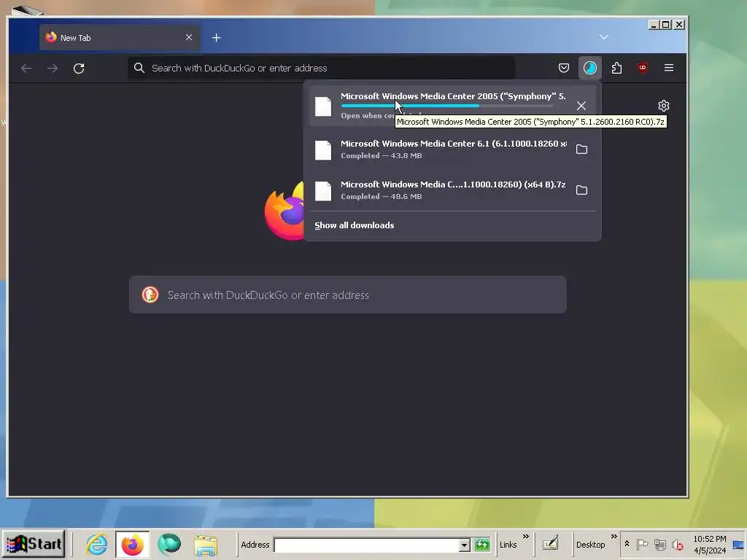Screen dimensions: 747x560
Task: Click the DuckDuckGo logo in search box
Action: point(150,295)
